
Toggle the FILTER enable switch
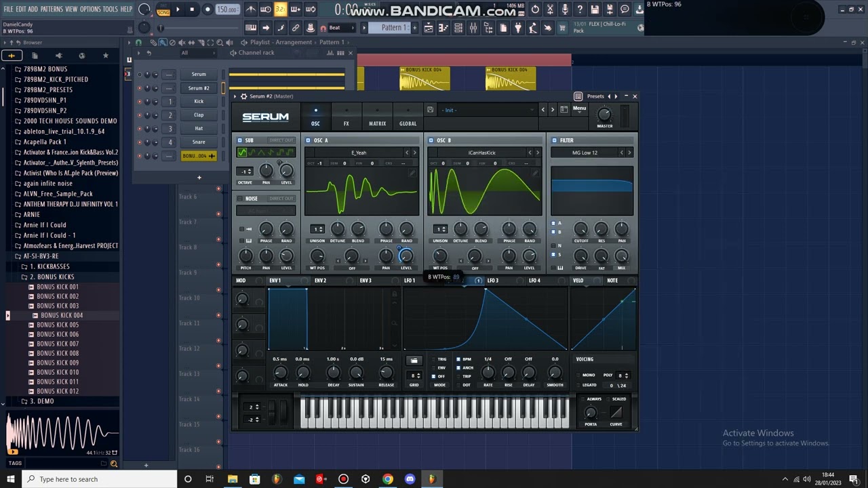(554, 140)
